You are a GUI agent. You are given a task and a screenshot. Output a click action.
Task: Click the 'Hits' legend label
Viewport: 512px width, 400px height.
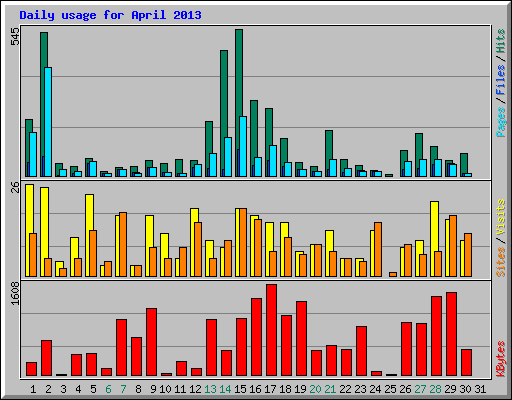coord(500,41)
